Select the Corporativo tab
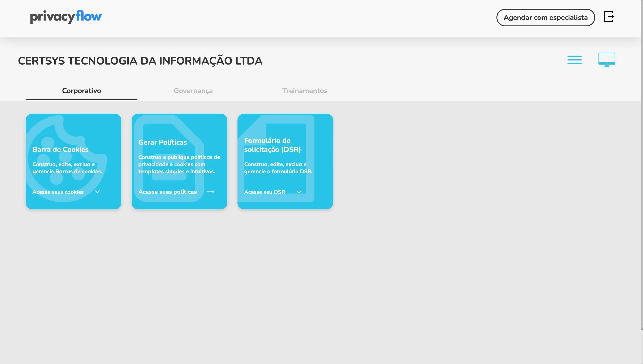This screenshot has width=643, height=364. click(82, 91)
